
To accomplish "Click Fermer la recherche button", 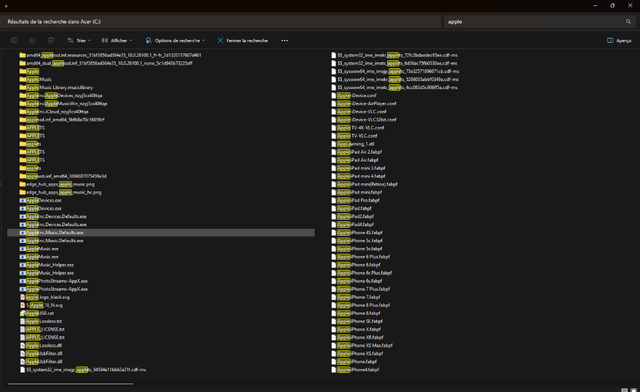I will coord(243,40).
